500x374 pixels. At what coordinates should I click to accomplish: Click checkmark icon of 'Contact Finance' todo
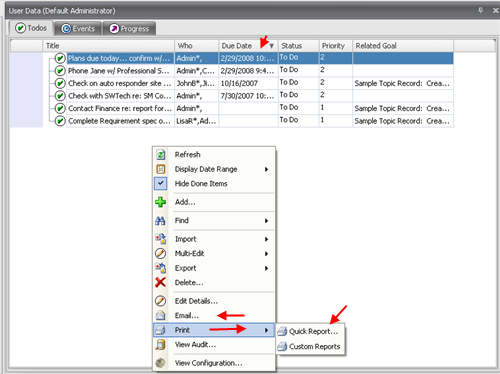point(60,108)
